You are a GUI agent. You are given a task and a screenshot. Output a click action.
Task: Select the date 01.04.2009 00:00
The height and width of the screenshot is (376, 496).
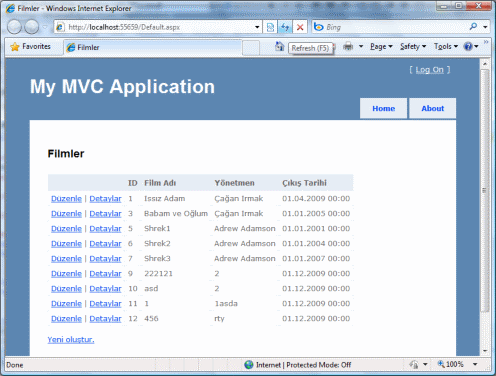point(316,199)
